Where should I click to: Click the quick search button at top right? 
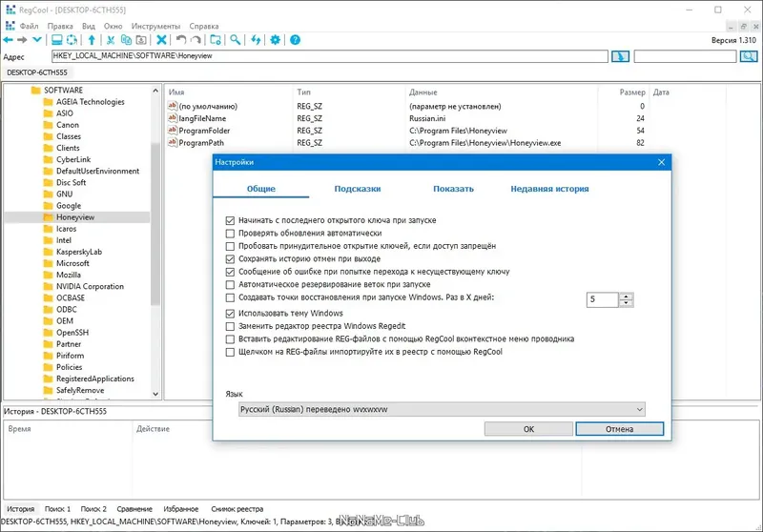click(x=749, y=56)
